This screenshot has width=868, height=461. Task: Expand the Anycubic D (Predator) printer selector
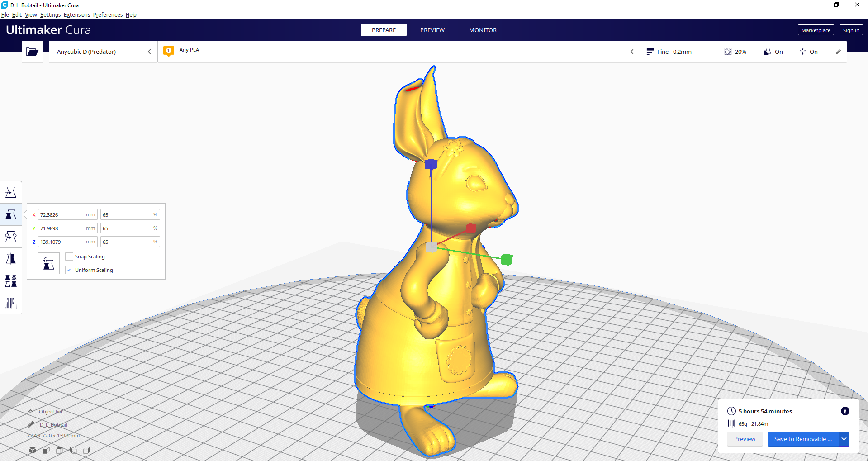point(103,52)
